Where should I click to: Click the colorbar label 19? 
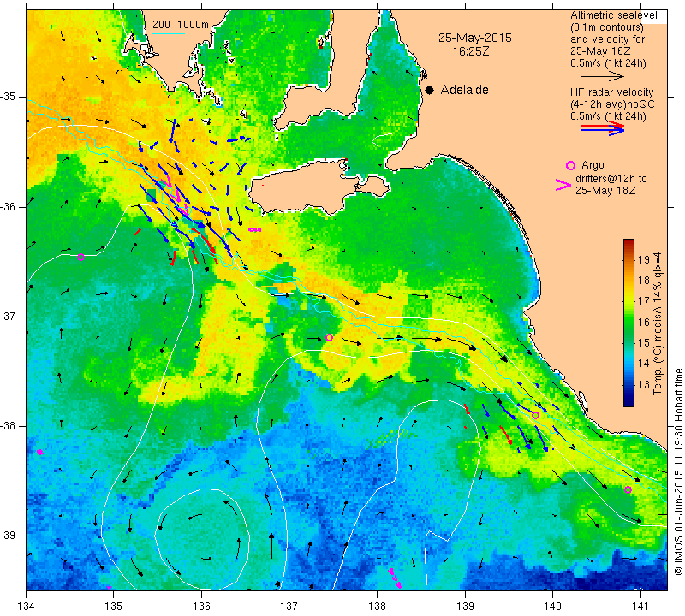[644, 260]
